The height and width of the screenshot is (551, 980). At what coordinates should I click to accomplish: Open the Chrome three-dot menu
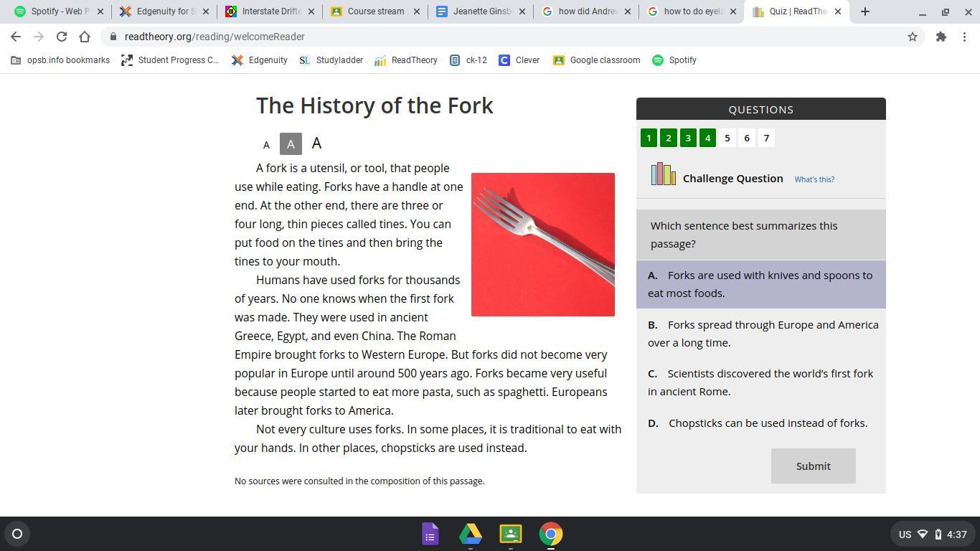(964, 37)
